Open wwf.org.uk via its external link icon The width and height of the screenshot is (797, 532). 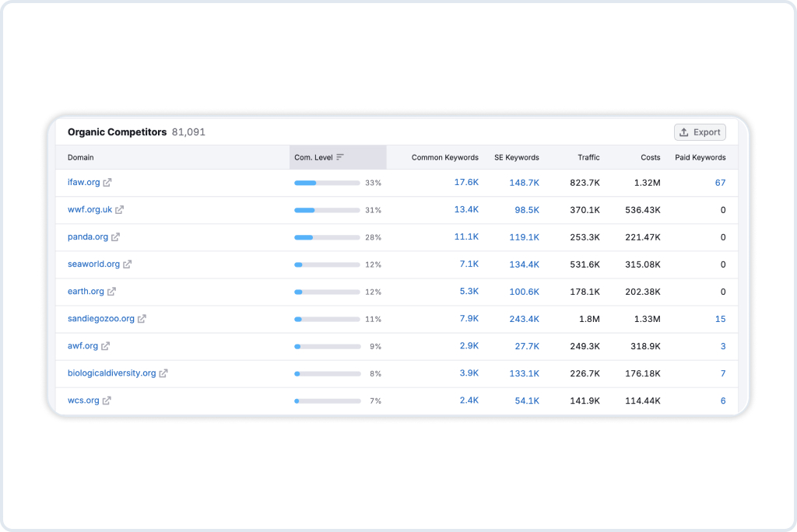click(120, 209)
